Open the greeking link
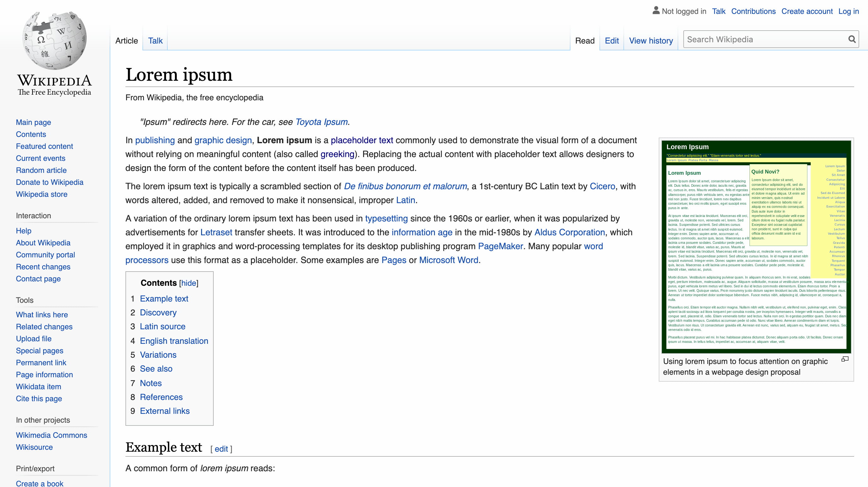The height and width of the screenshot is (487, 868). point(337,154)
